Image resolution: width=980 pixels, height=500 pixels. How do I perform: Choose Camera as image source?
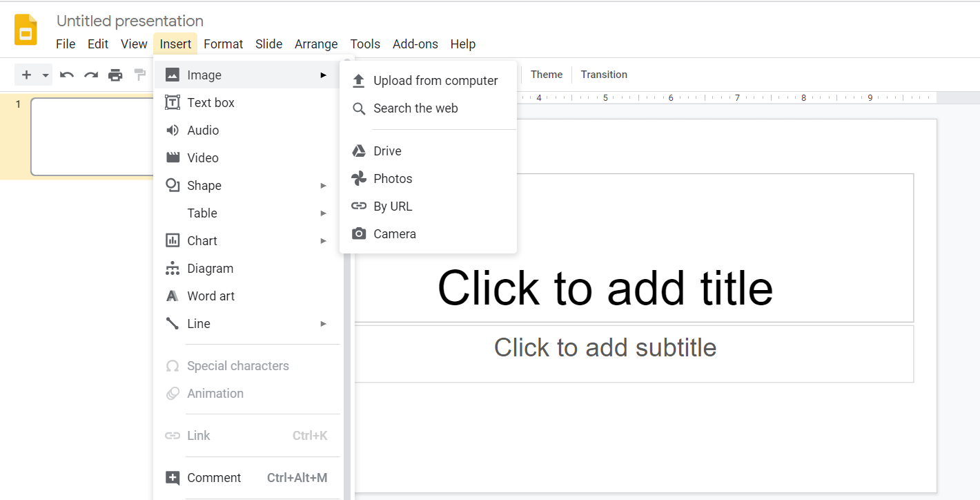point(428,233)
